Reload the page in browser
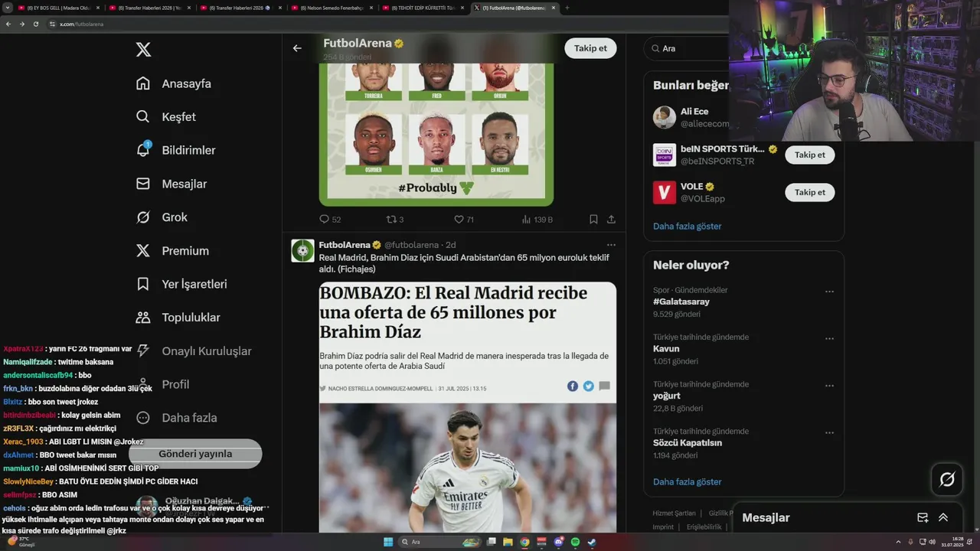 (35, 24)
